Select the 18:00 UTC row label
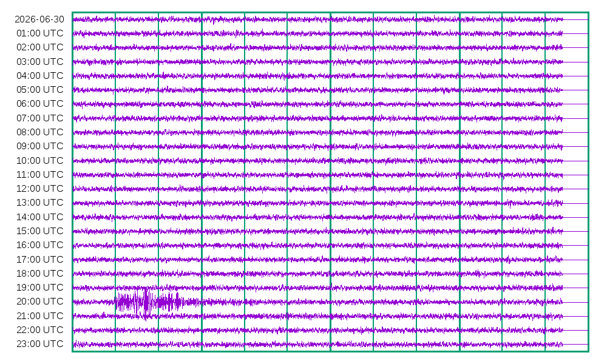Image resolution: width=607 pixels, height=364 pixels. tap(40, 273)
